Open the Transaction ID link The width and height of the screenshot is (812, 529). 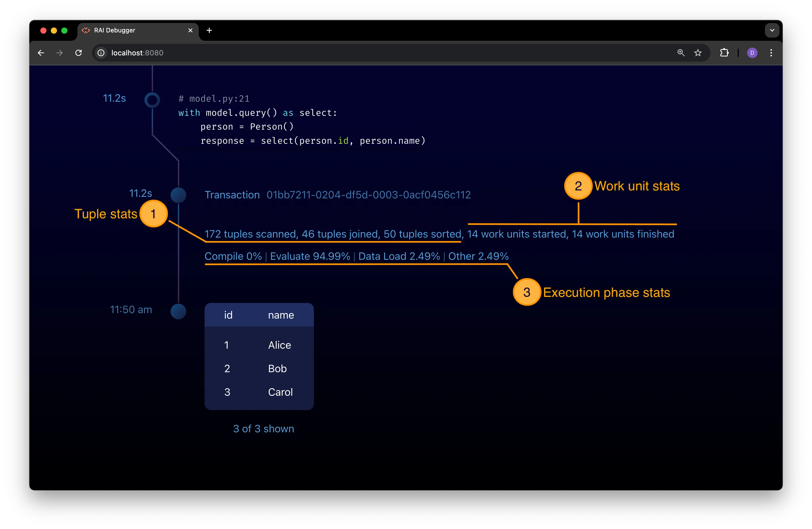(369, 195)
